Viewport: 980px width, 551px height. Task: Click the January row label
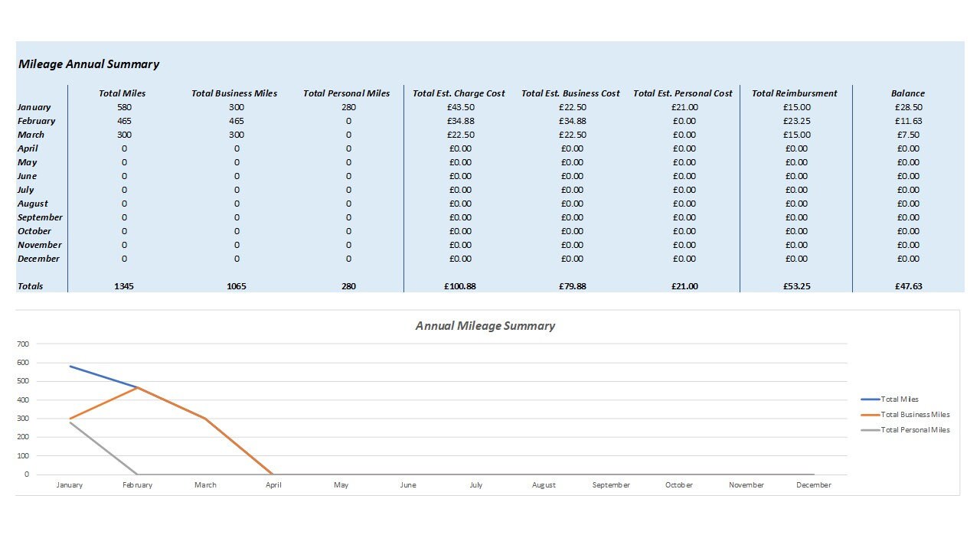tap(33, 107)
